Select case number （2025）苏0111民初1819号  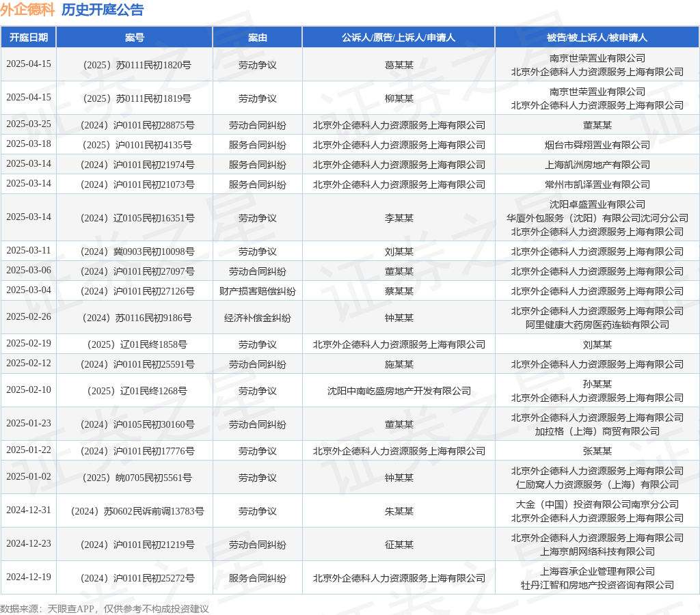(x=135, y=98)
